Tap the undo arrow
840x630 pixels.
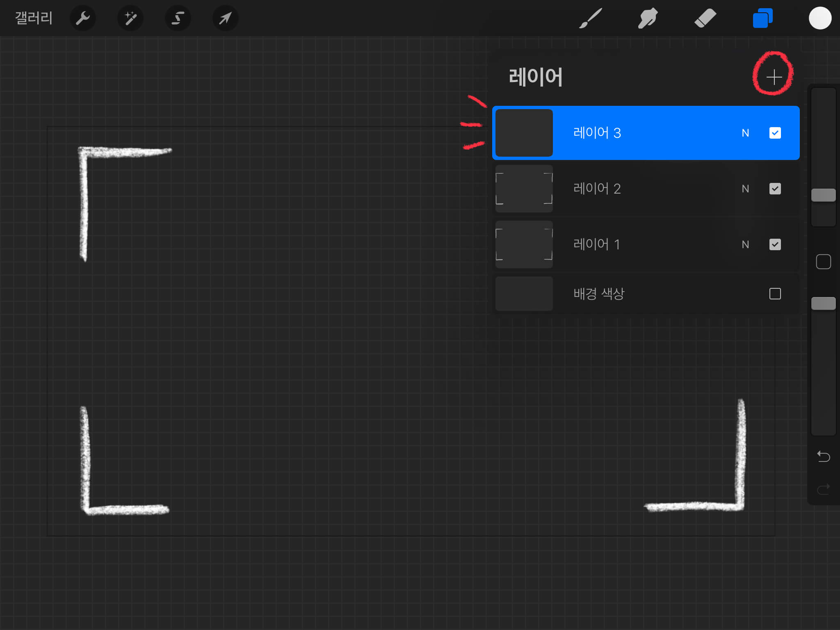[823, 456]
